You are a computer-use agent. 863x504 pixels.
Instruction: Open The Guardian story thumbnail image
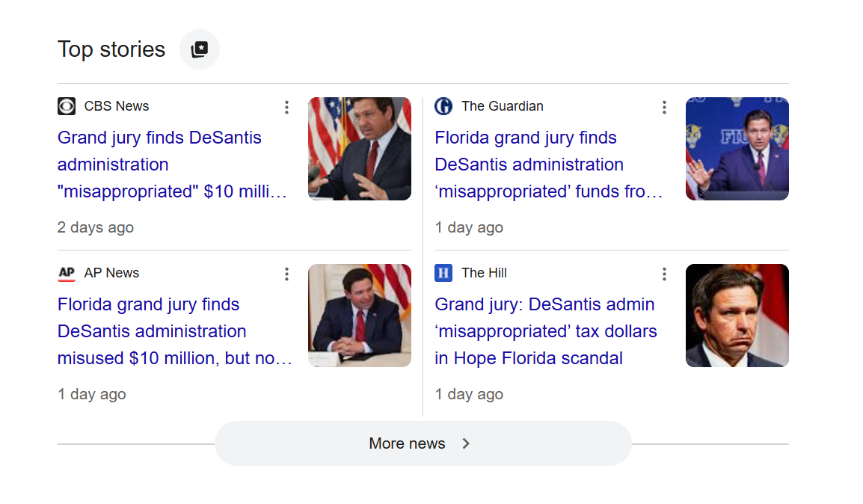(737, 149)
